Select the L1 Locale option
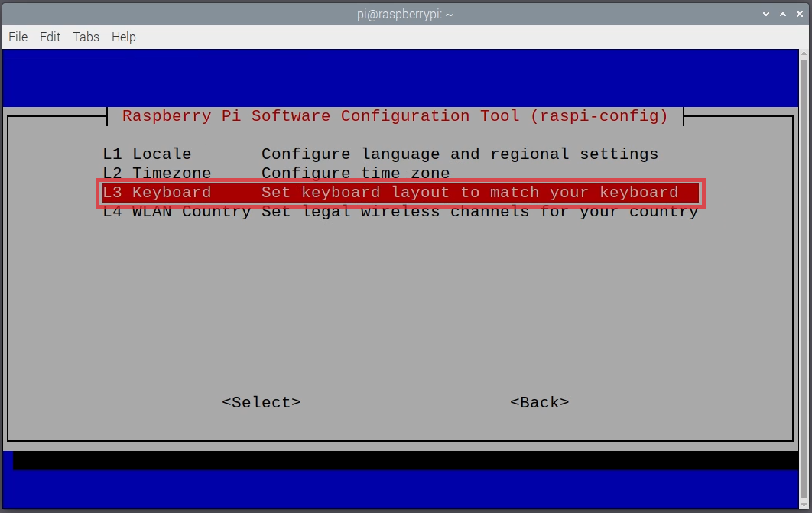This screenshot has height=513, width=812. click(306, 154)
